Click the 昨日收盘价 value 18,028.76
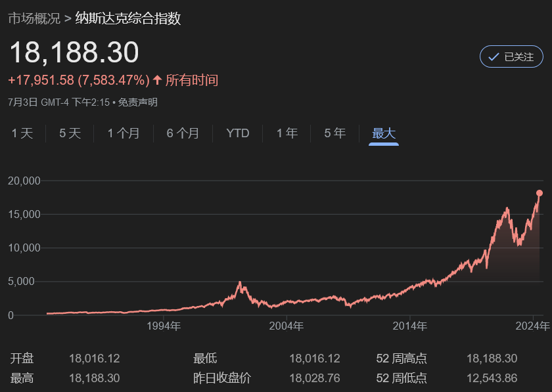 click(315, 378)
